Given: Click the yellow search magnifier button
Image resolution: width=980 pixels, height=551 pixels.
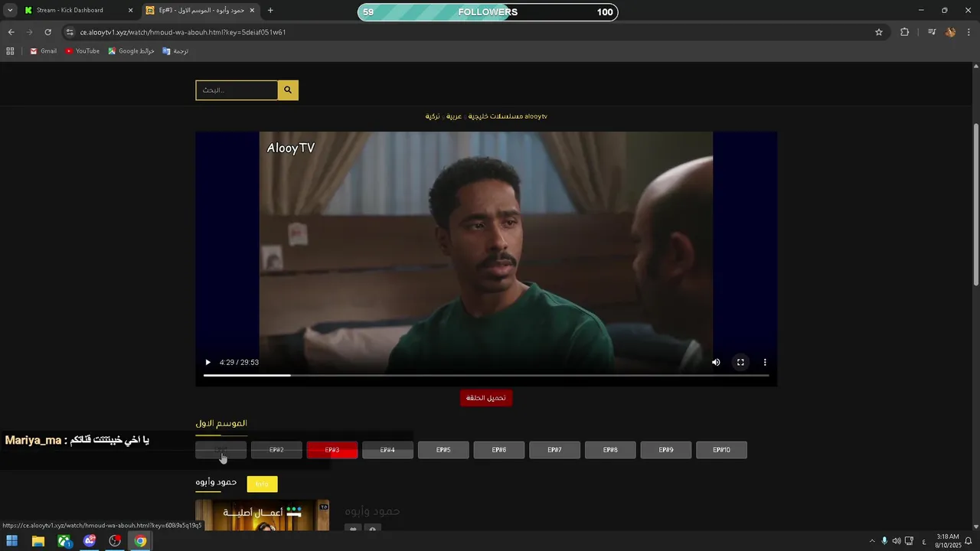Looking at the screenshot, I should [288, 90].
